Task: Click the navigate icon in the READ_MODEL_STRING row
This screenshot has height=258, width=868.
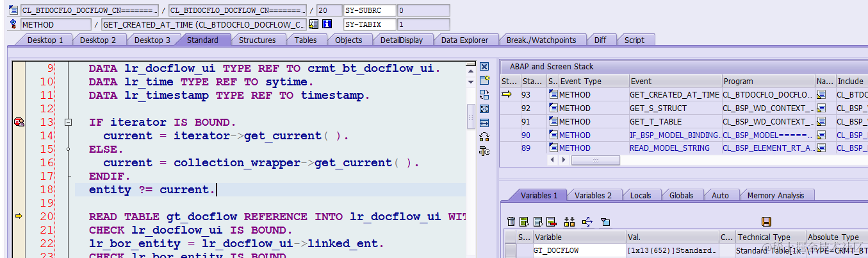Action: tap(821, 148)
